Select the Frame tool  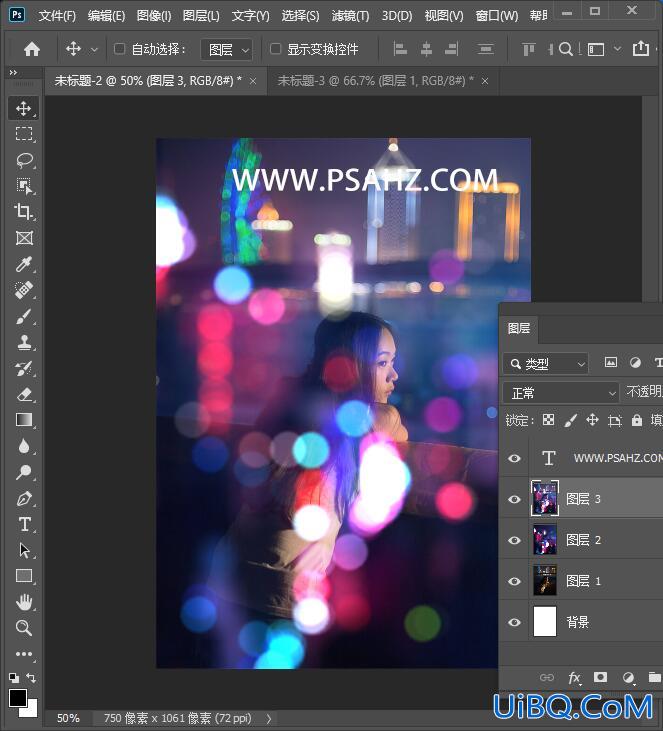click(24, 238)
